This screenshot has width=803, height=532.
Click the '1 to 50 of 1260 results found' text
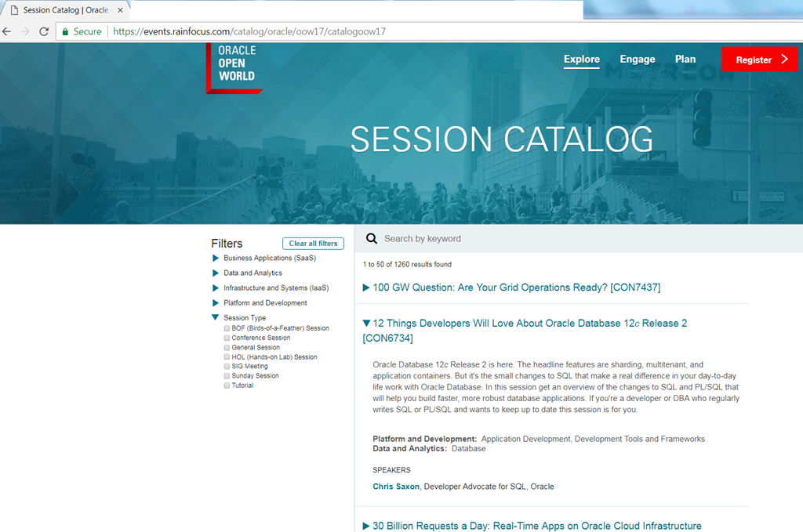[407, 265]
